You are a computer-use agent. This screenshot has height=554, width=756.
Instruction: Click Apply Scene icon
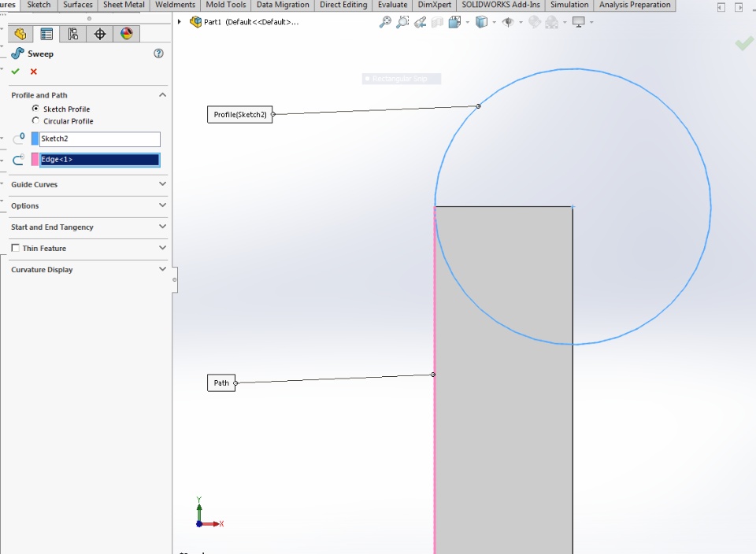551,22
